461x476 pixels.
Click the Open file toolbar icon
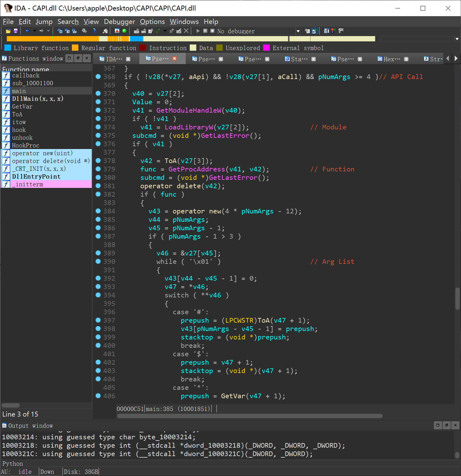coord(8,31)
